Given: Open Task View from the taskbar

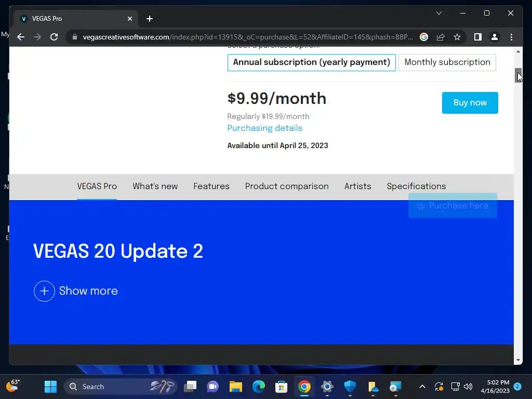Looking at the screenshot, I should tap(190, 387).
